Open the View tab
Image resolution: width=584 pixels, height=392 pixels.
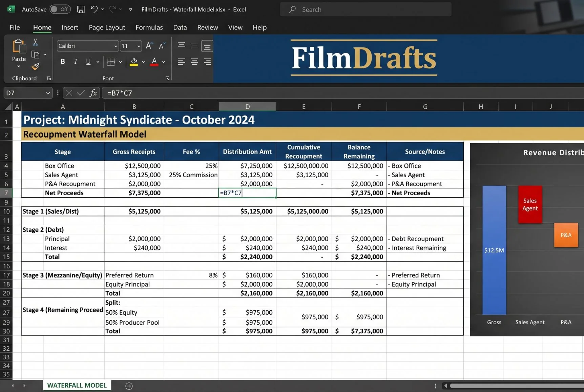click(x=235, y=27)
